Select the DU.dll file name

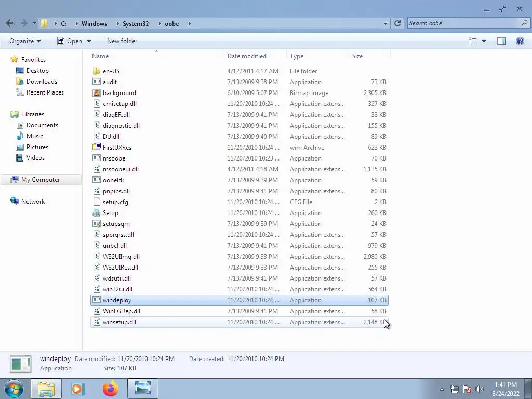click(x=111, y=137)
